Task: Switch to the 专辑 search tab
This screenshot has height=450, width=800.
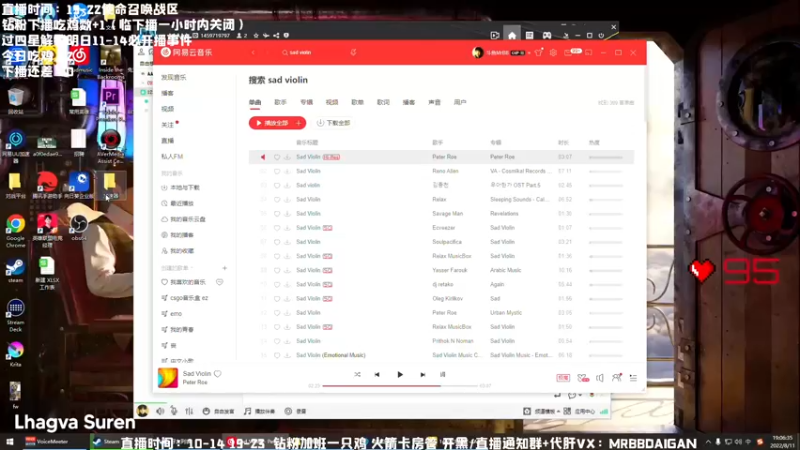Action: (306, 103)
